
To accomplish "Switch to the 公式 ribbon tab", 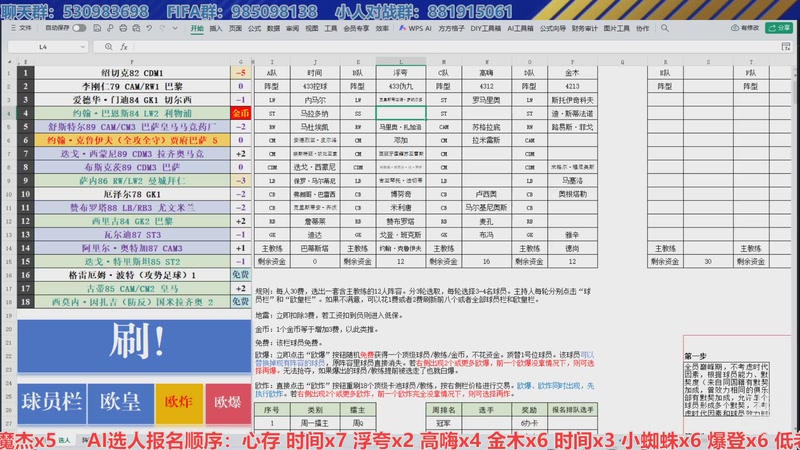I will click(x=254, y=29).
